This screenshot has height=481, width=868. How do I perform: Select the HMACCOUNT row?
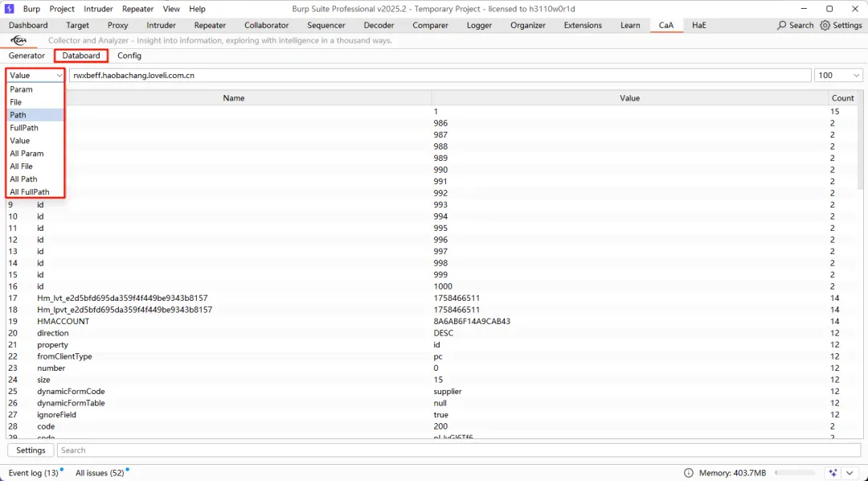click(x=432, y=322)
